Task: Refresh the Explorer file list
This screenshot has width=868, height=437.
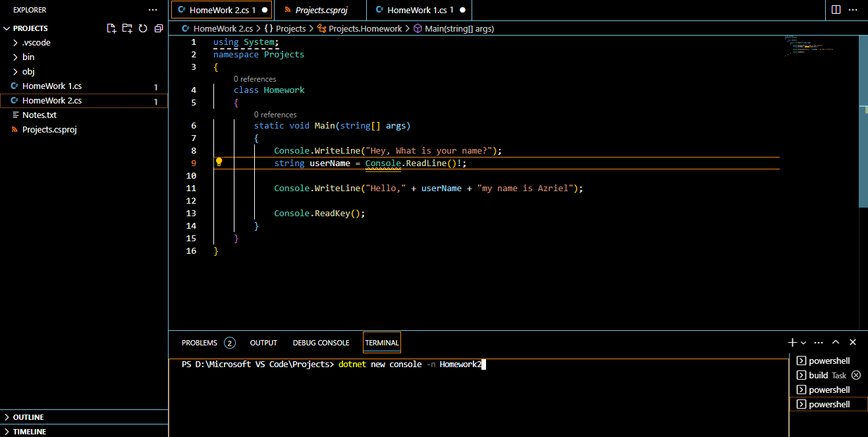Action: pyautogui.click(x=142, y=28)
